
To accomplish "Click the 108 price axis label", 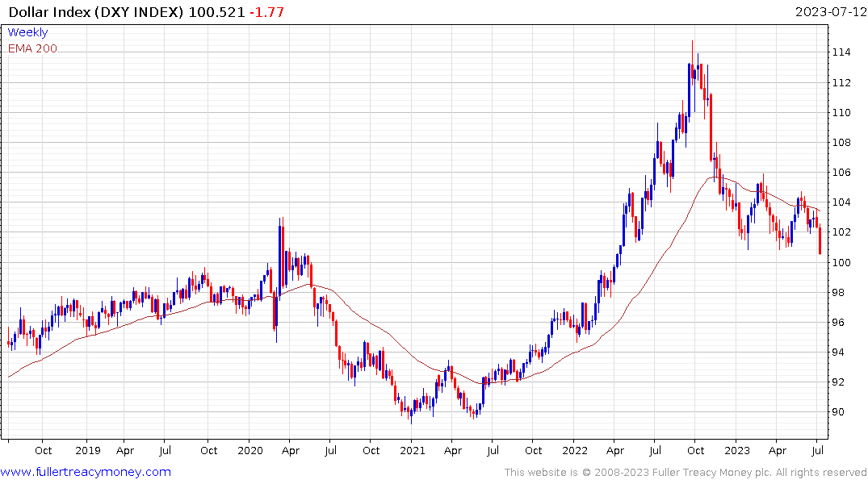I will (x=841, y=143).
